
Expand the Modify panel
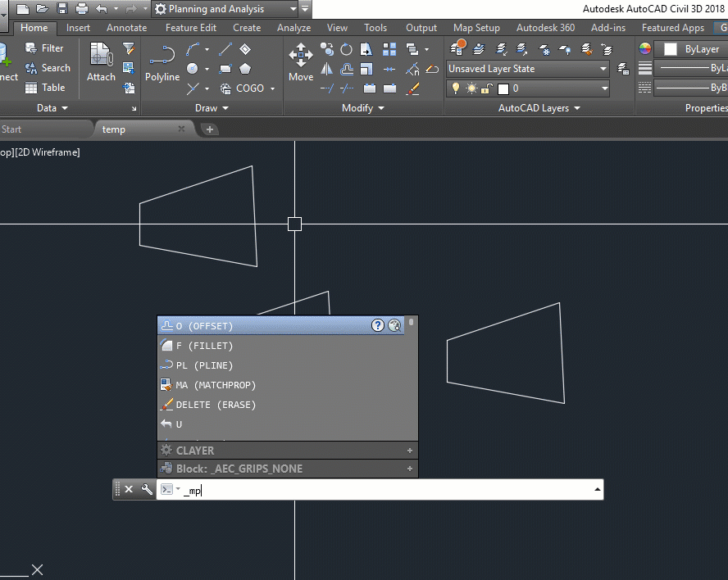pyautogui.click(x=363, y=108)
